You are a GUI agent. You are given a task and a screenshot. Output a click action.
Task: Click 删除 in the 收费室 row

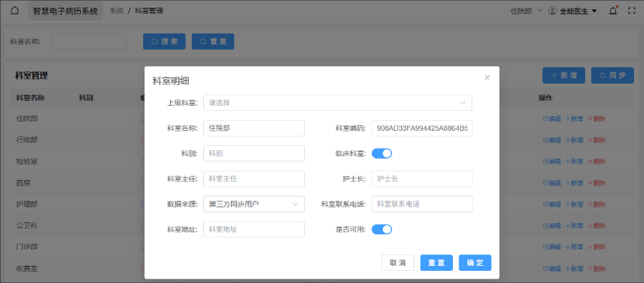click(x=596, y=269)
